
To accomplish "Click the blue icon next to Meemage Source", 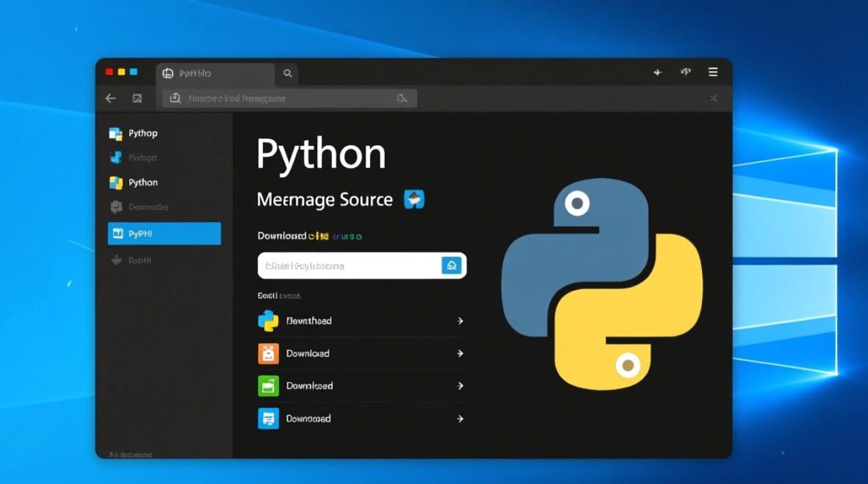I will tap(414, 199).
